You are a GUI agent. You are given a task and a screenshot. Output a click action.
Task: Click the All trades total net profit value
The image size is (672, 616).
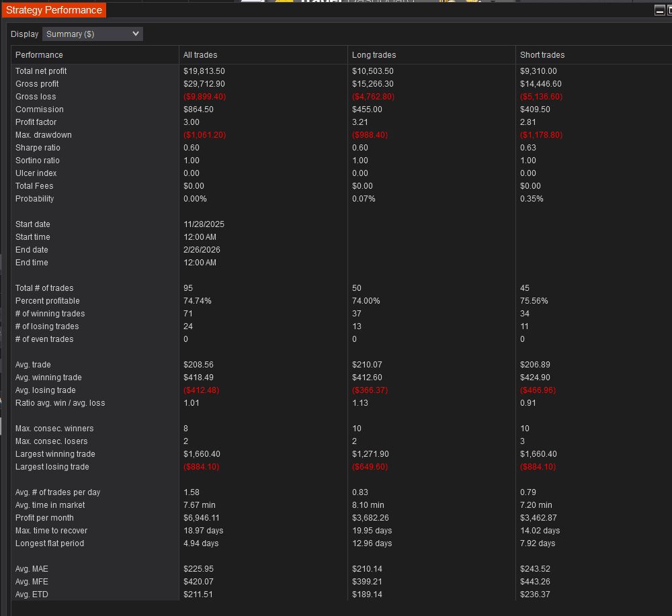[204, 71]
